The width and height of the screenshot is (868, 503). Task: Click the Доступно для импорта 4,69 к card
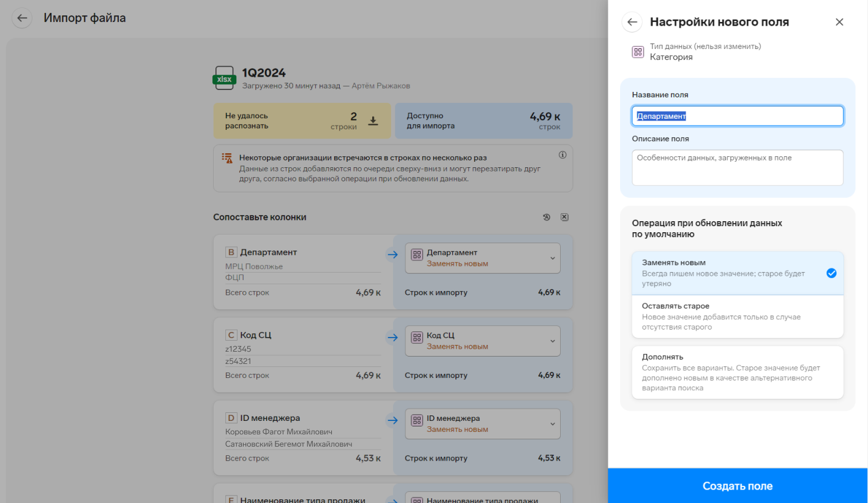tap(484, 121)
